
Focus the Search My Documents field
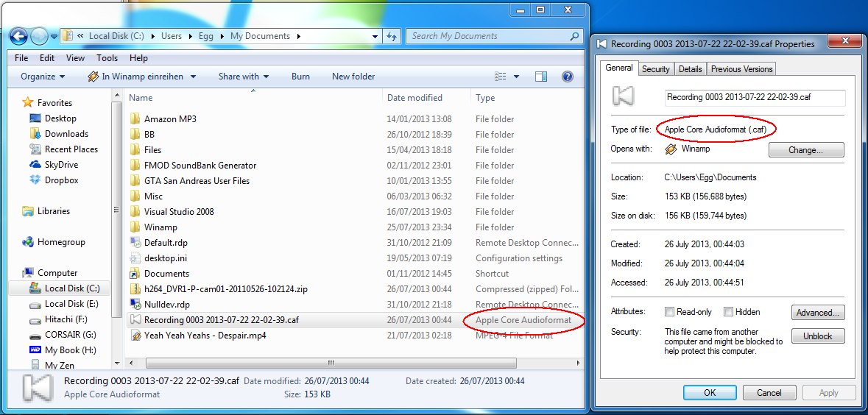495,36
